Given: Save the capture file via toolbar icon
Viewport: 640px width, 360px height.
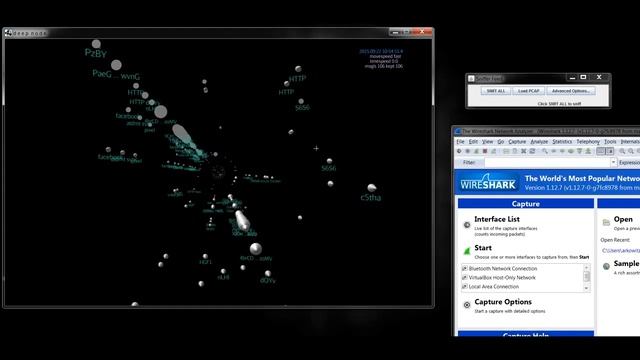Looking at the screenshot, I should 515,151.
